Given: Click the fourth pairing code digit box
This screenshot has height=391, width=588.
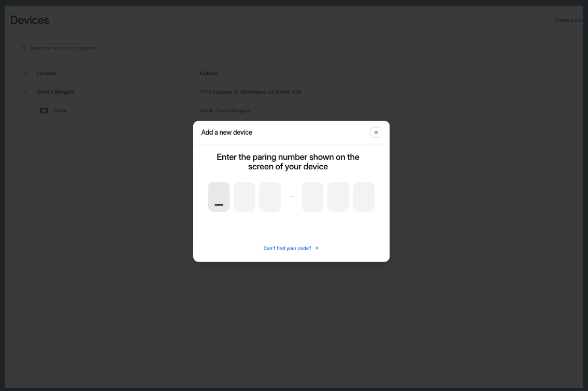Looking at the screenshot, I should [313, 197].
